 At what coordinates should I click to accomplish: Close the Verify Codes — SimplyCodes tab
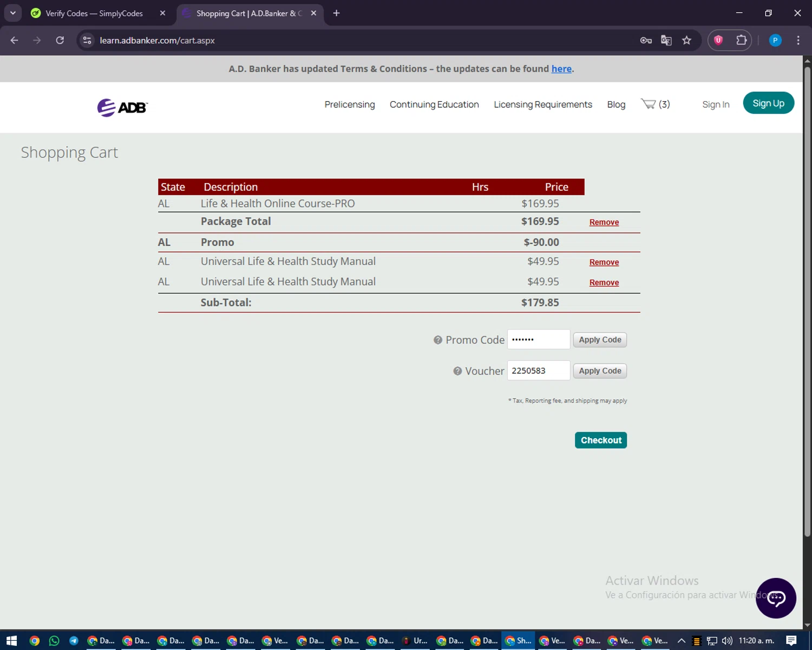coord(162,13)
